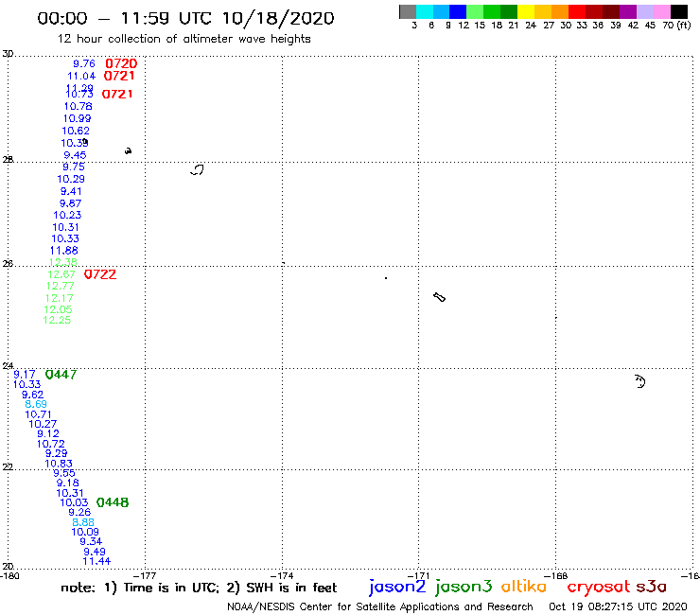Screen dimensions: 700x615
Task: Click the 9.34 wave height value
Action: 91,541
